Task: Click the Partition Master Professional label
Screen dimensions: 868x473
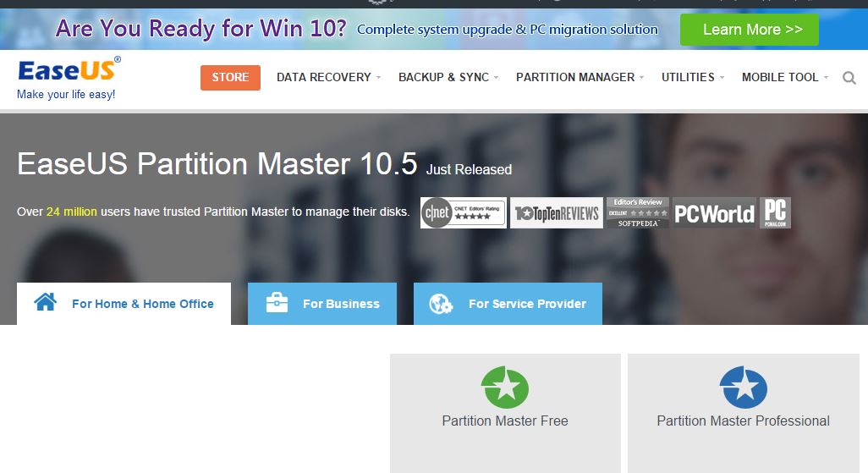Action: point(744,421)
